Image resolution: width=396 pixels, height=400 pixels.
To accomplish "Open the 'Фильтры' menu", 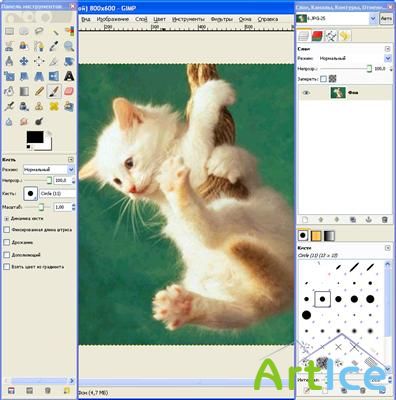I will pyautogui.click(x=222, y=19).
